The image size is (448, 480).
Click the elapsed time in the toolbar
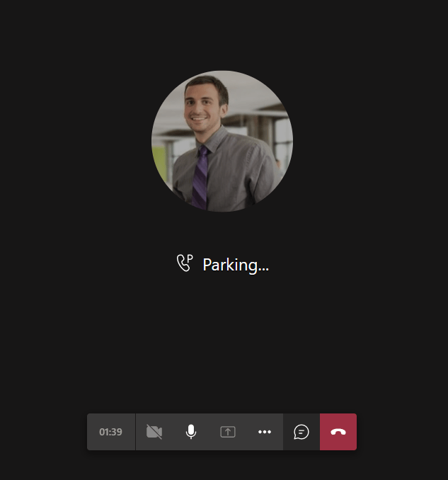point(110,432)
